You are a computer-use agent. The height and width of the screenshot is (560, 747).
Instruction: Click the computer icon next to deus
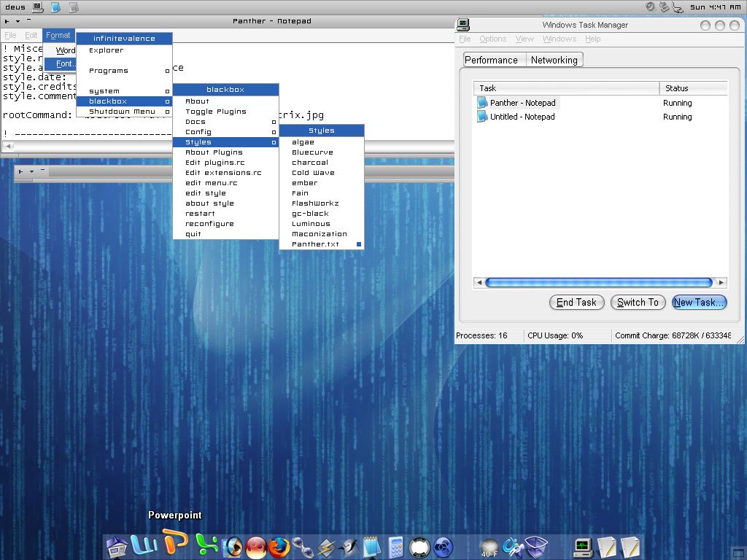pyautogui.click(x=38, y=7)
